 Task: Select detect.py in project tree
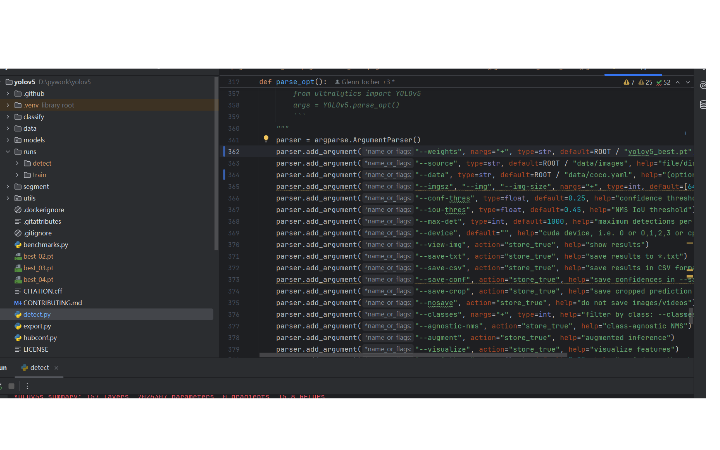(x=37, y=315)
